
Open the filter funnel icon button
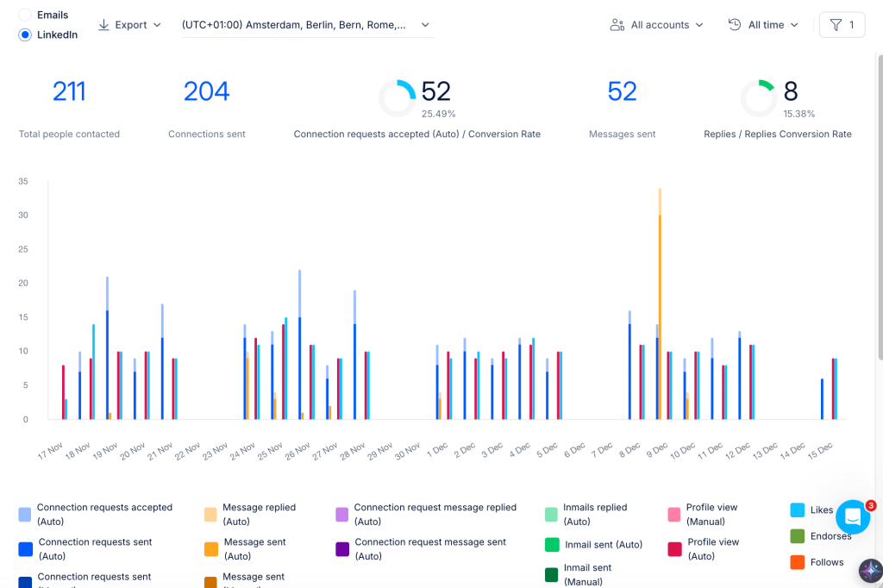click(842, 25)
